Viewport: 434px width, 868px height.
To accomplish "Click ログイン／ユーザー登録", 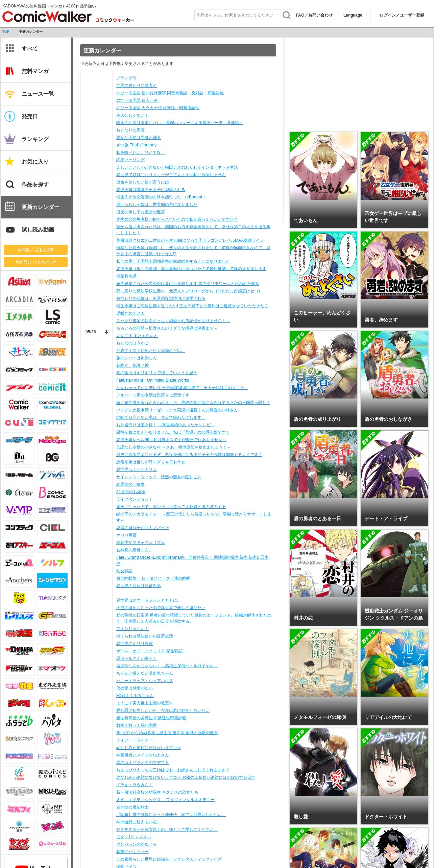I will pos(402,15).
